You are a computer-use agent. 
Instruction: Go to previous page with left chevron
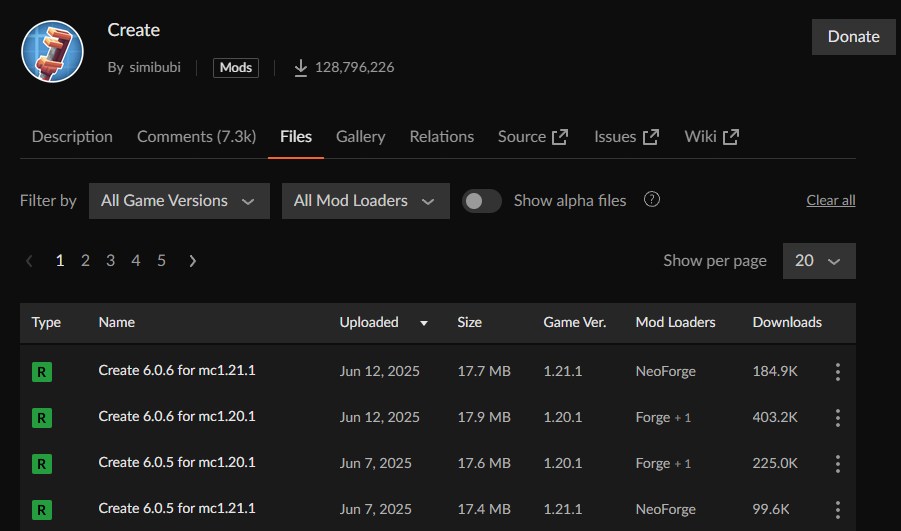click(x=29, y=261)
